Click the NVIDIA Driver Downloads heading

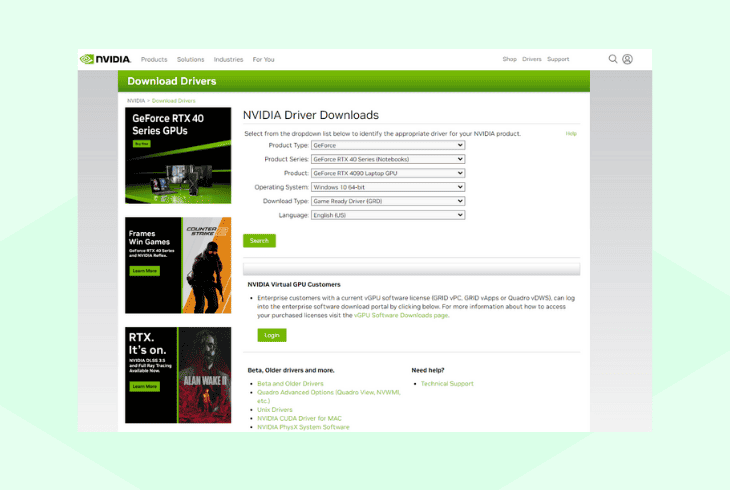[311, 115]
